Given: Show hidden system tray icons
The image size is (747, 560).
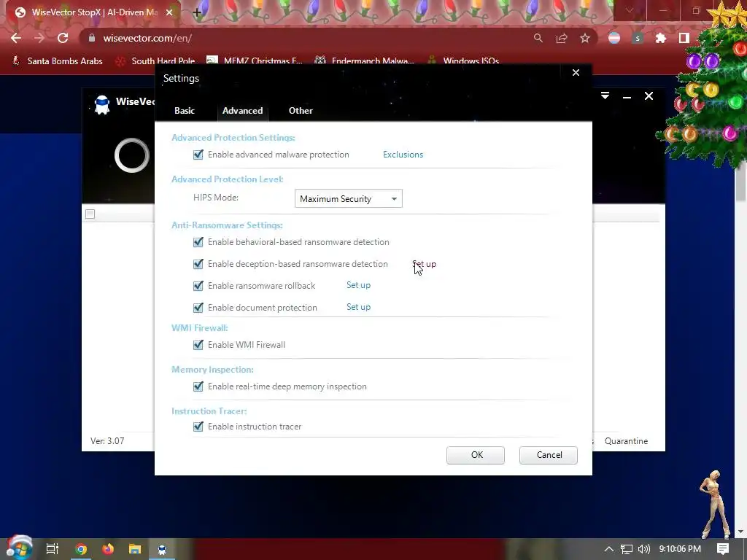Looking at the screenshot, I should pyautogui.click(x=609, y=549).
